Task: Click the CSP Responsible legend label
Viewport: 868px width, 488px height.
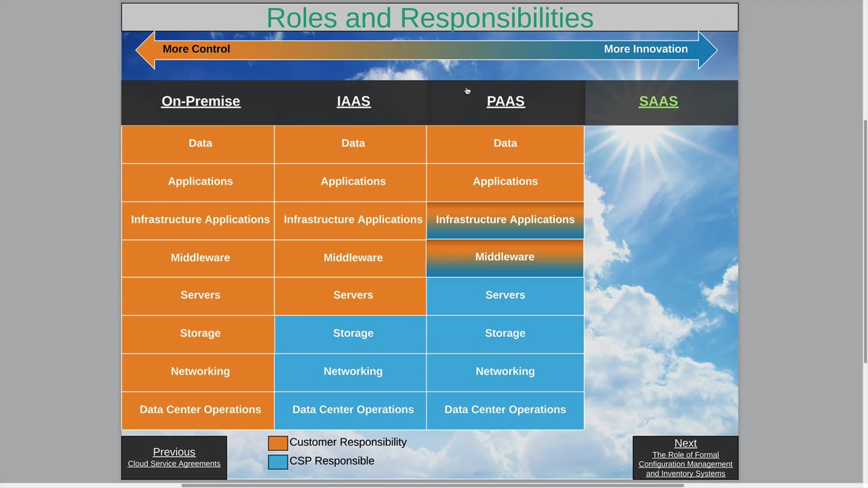Action: [332, 461]
